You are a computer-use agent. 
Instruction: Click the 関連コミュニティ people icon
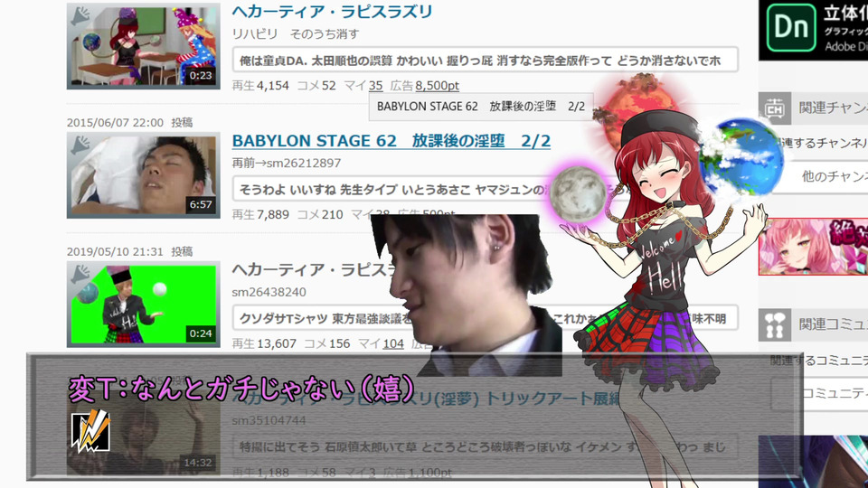click(775, 324)
